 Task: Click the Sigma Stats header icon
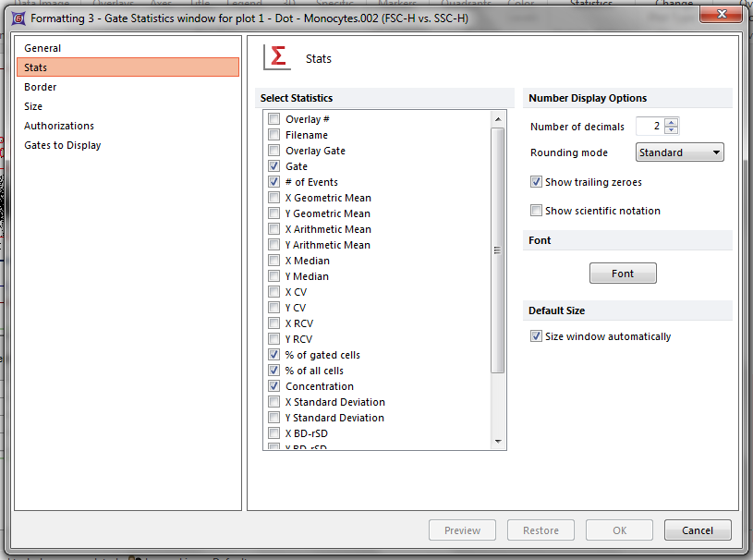277,57
